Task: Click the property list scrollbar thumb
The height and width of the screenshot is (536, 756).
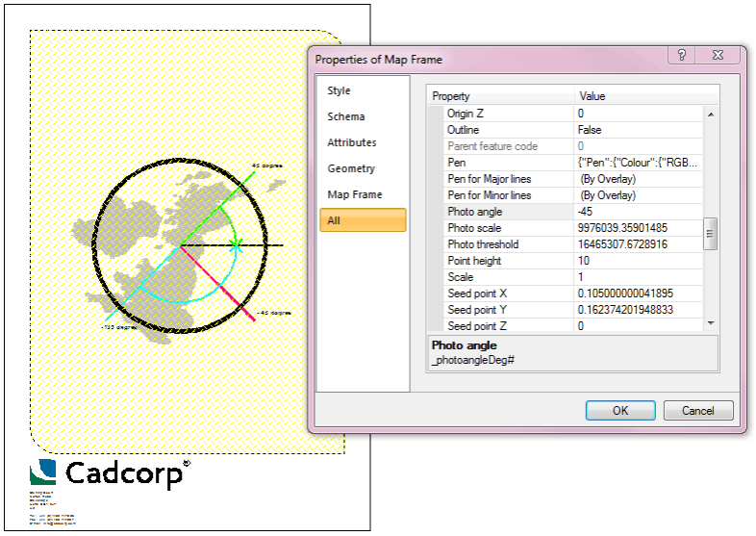Action: pyautogui.click(x=711, y=234)
